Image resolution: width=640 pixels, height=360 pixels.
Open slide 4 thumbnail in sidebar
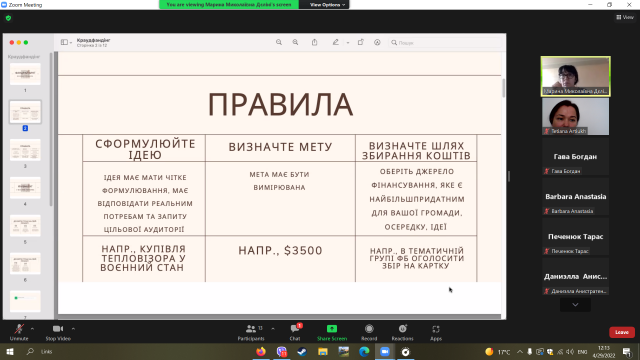pos(25,188)
